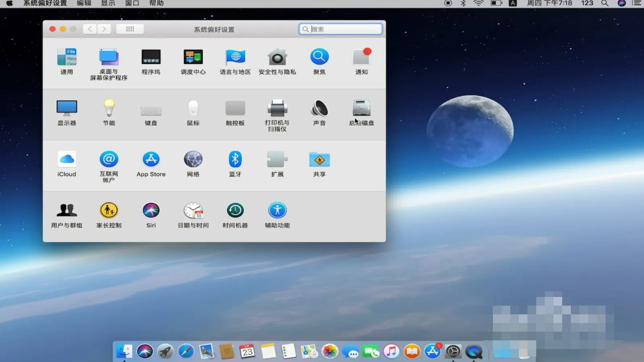Screen dimensions: 644x362
Task: Open the 编辑 menu in menu bar
Action: tap(84, 3)
